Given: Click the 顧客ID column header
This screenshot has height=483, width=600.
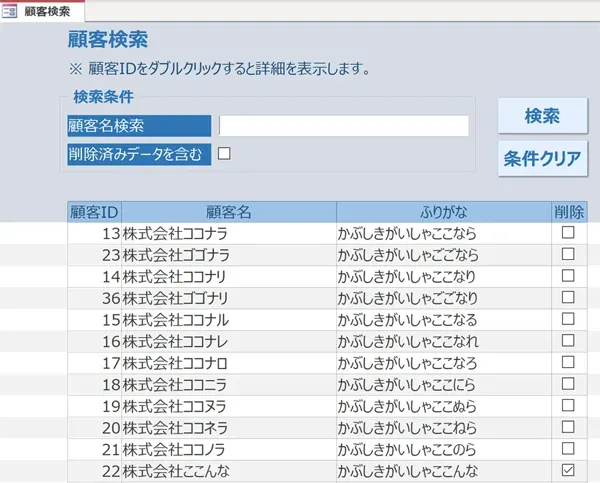Looking at the screenshot, I should click(x=94, y=211).
